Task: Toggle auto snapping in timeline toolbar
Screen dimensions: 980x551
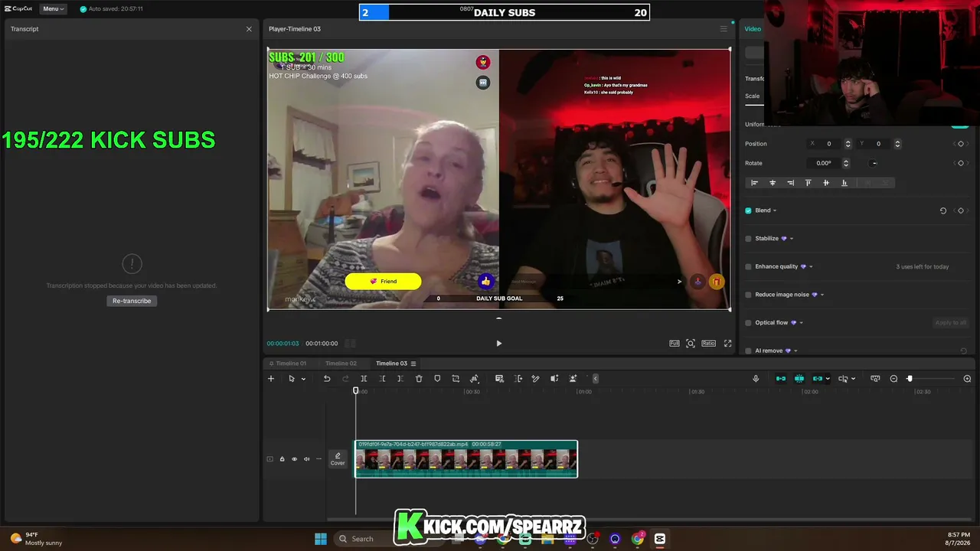Action: click(799, 379)
